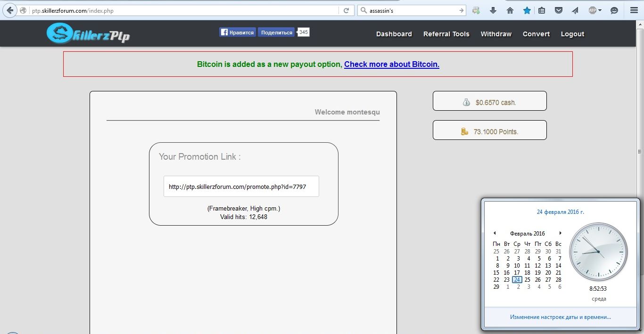The width and height of the screenshot is (644, 334).
Task: Open the Convert menu item
Action: [537, 34]
